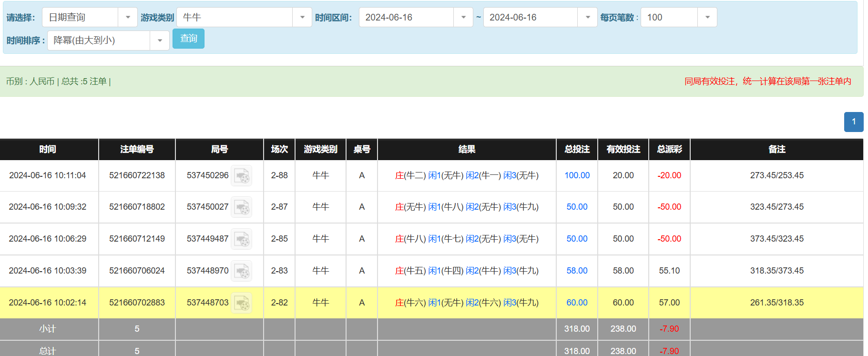Open the 降幂(由大到小) sort order dropdown
The height and width of the screenshot is (356, 868).
point(159,41)
